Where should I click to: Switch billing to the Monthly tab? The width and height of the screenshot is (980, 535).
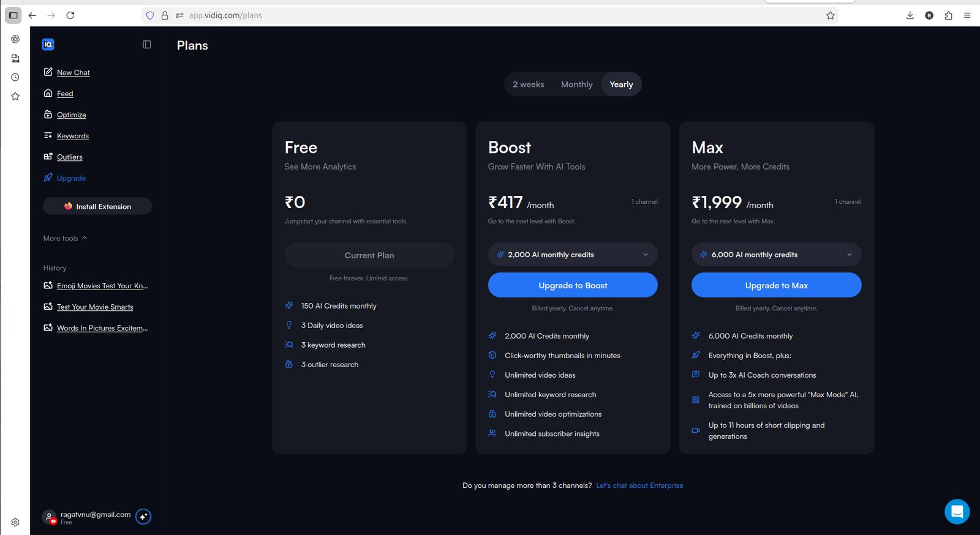tap(576, 84)
